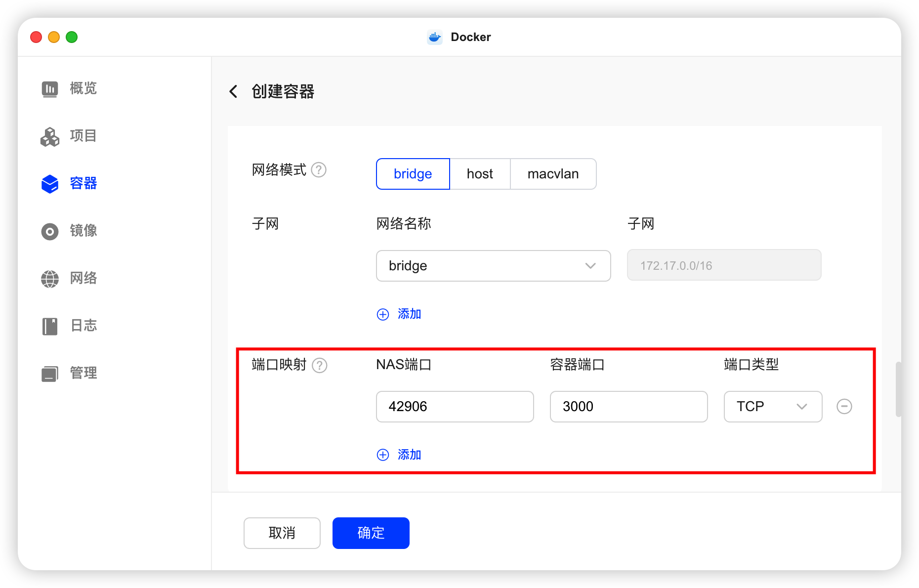Click the 管理 management icon
The image size is (919, 588).
(x=49, y=374)
